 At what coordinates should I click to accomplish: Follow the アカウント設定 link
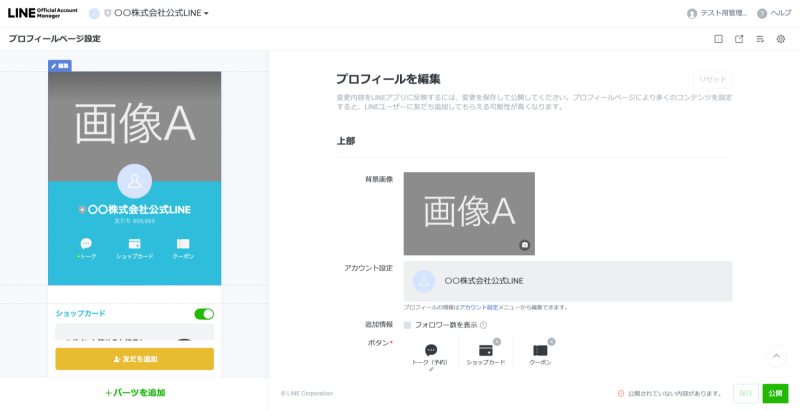coord(478,307)
